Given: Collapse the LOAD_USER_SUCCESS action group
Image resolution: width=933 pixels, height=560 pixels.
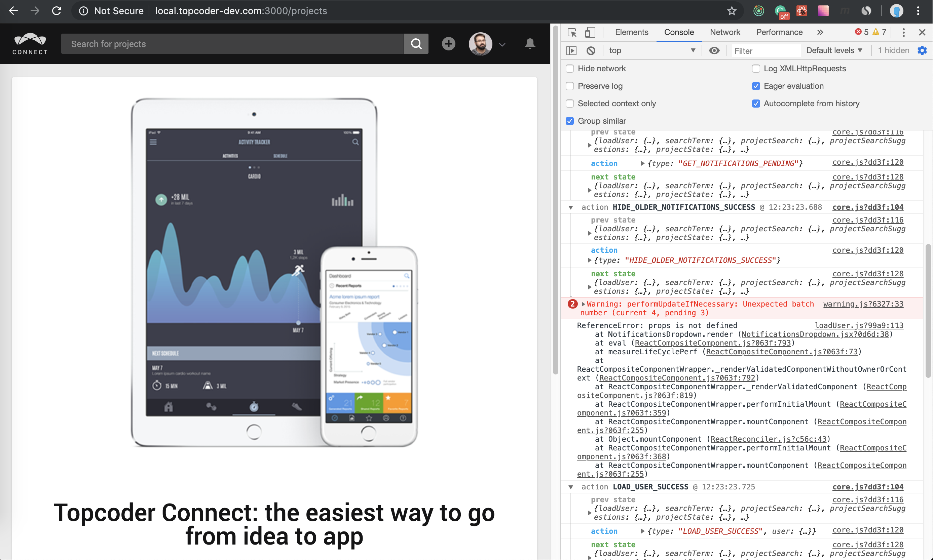Looking at the screenshot, I should click(571, 487).
